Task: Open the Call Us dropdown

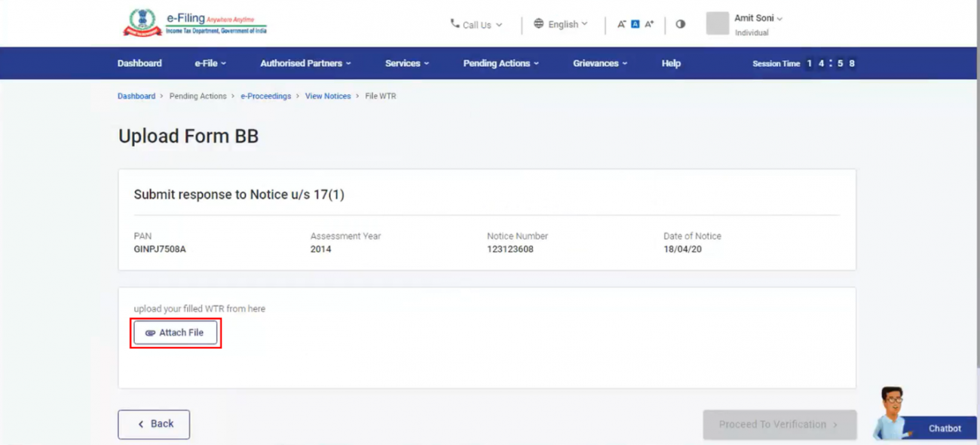Action: (x=476, y=23)
